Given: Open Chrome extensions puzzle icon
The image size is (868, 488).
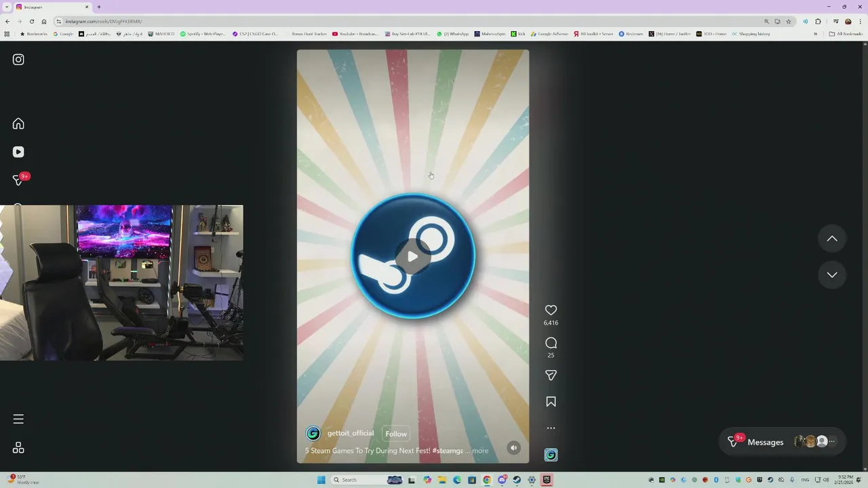Looking at the screenshot, I should tap(818, 21).
